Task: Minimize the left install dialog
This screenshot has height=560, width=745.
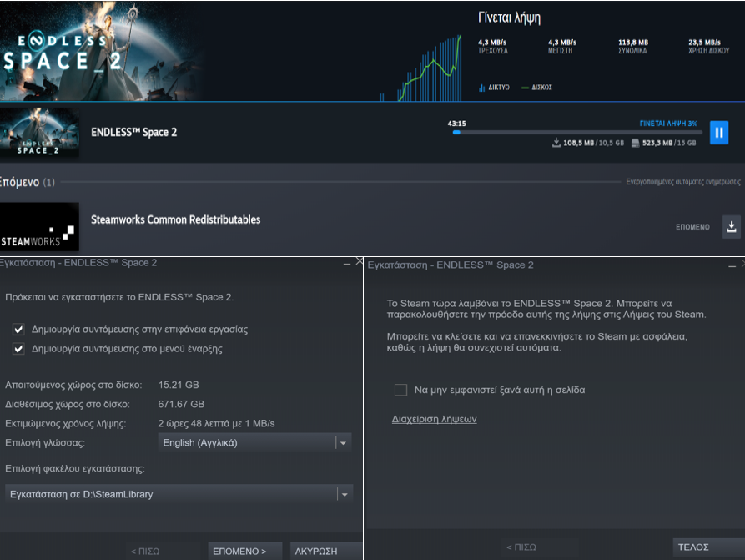Action: [347, 264]
